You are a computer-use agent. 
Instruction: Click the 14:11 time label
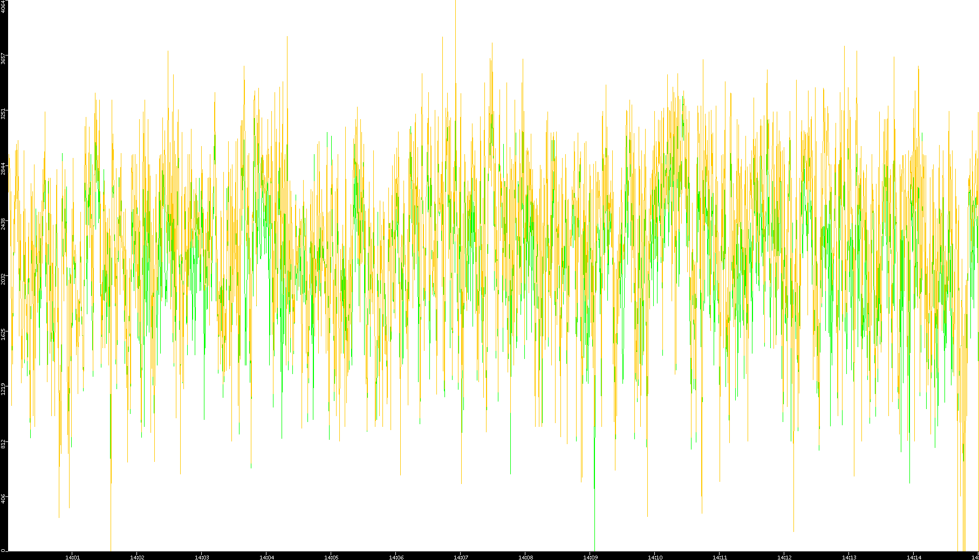(x=720, y=557)
